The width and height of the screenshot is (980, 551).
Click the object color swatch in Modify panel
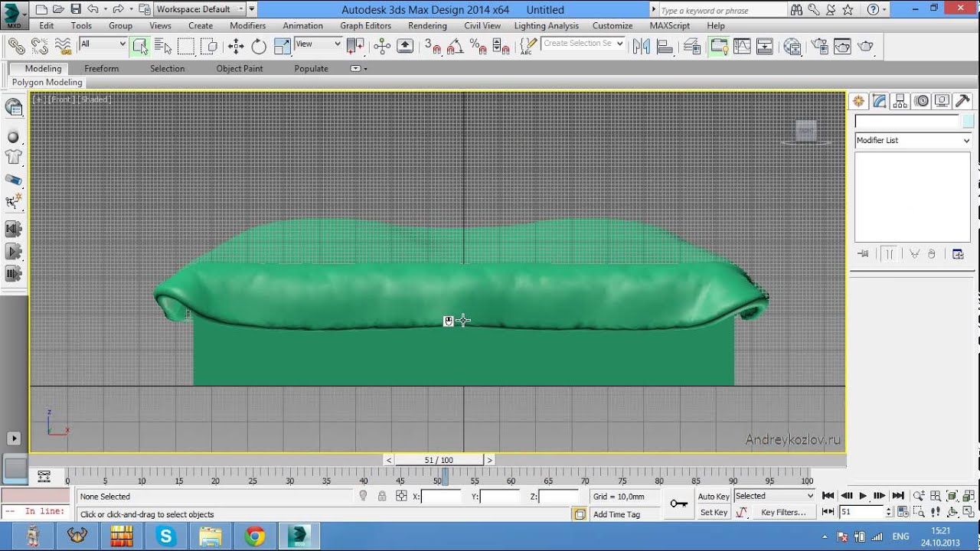click(968, 122)
